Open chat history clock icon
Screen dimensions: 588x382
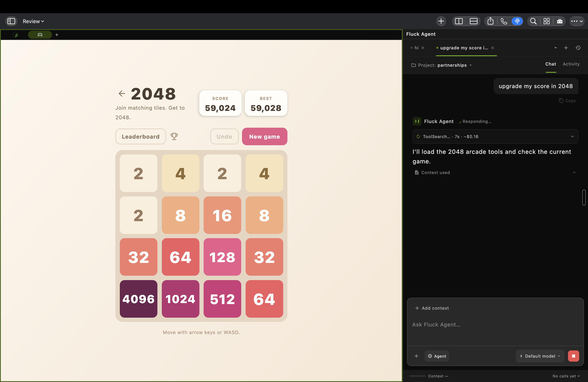click(x=578, y=48)
